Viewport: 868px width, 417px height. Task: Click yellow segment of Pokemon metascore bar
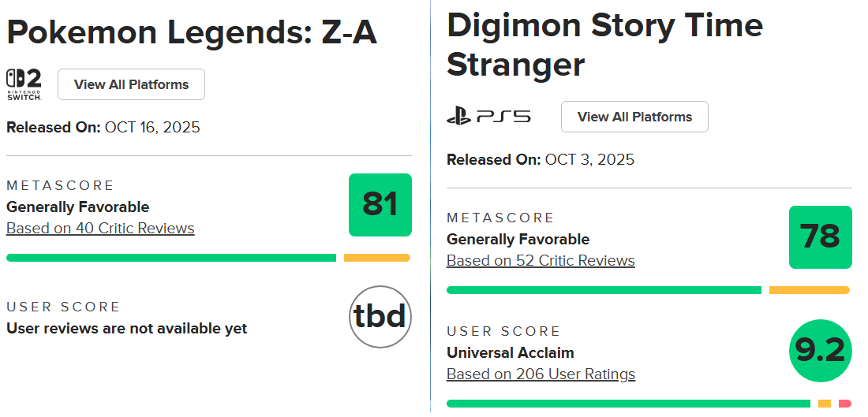click(x=377, y=258)
